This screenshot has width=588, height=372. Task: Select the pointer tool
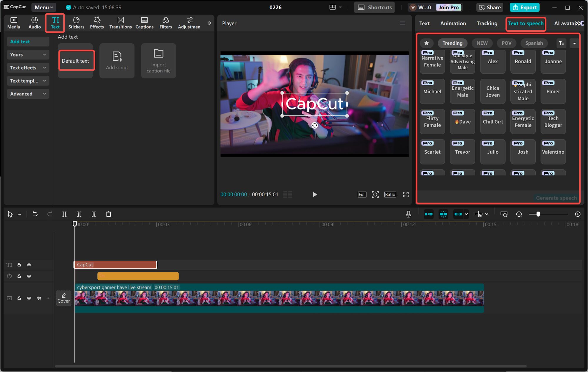coord(10,214)
